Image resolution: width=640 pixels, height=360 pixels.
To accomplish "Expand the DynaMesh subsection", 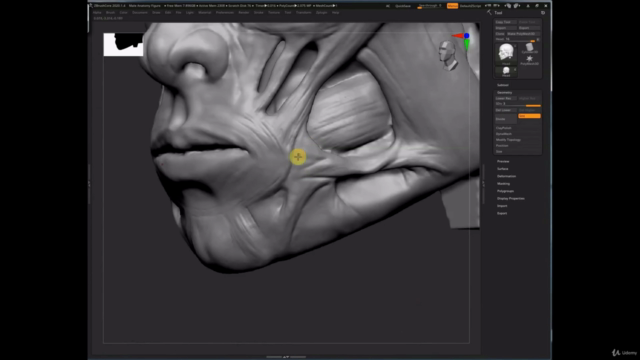I will pyautogui.click(x=504, y=134).
